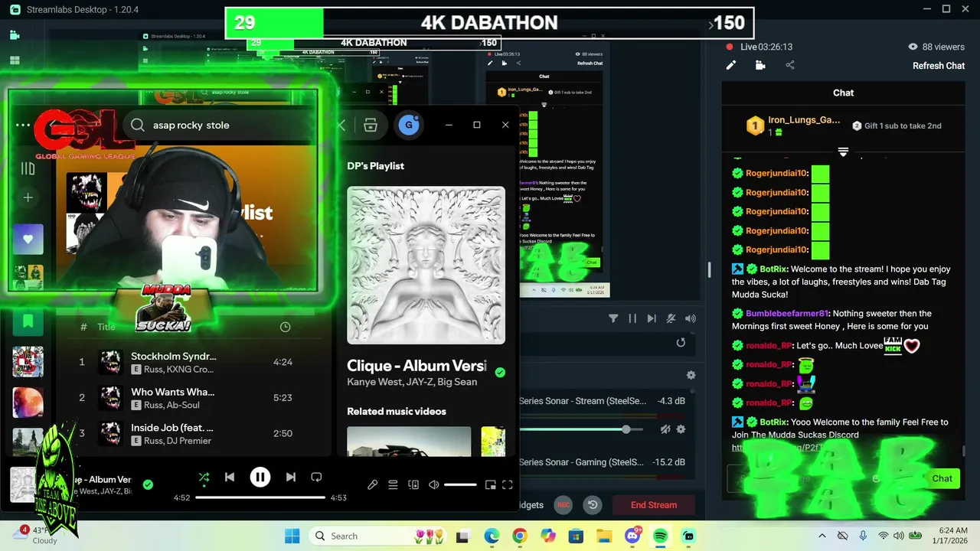This screenshot has height=551, width=980.
Task: Open Kanye West, JAY-Z, Big Sean artist link
Action: point(412,382)
